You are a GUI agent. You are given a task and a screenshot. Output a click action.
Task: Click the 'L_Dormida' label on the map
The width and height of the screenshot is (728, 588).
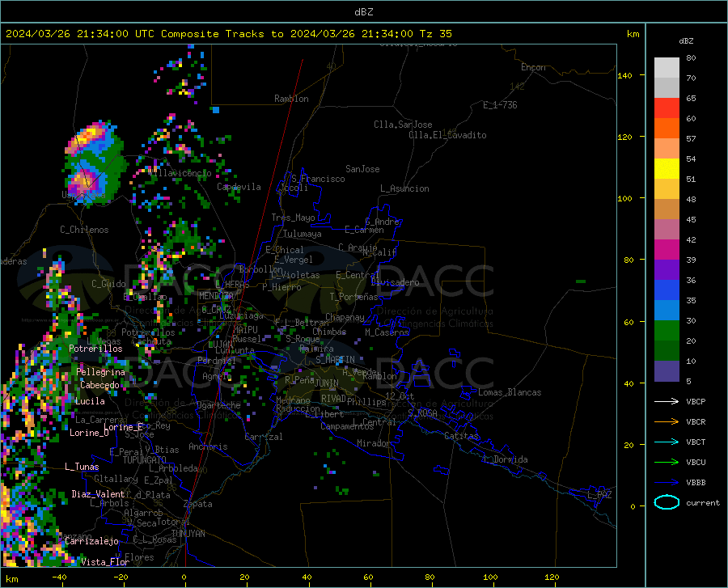point(505,459)
